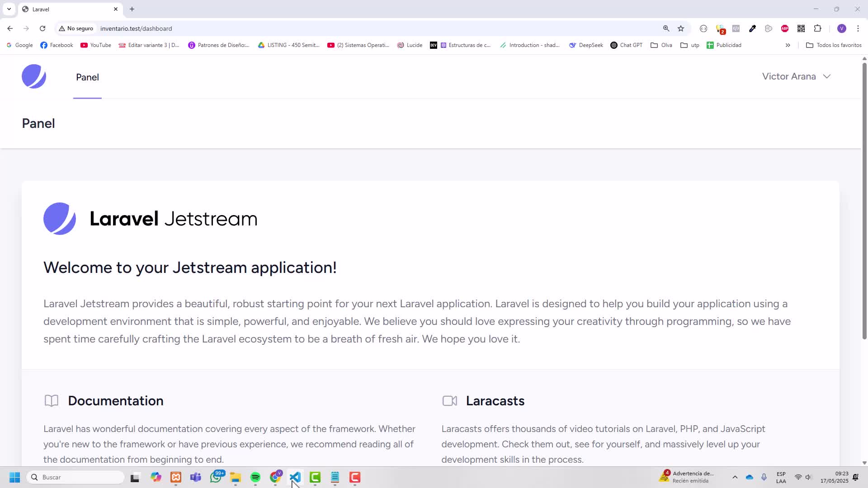This screenshot has width=868, height=488.
Task: Open the curly braces extension icon
Action: pos(703,28)
